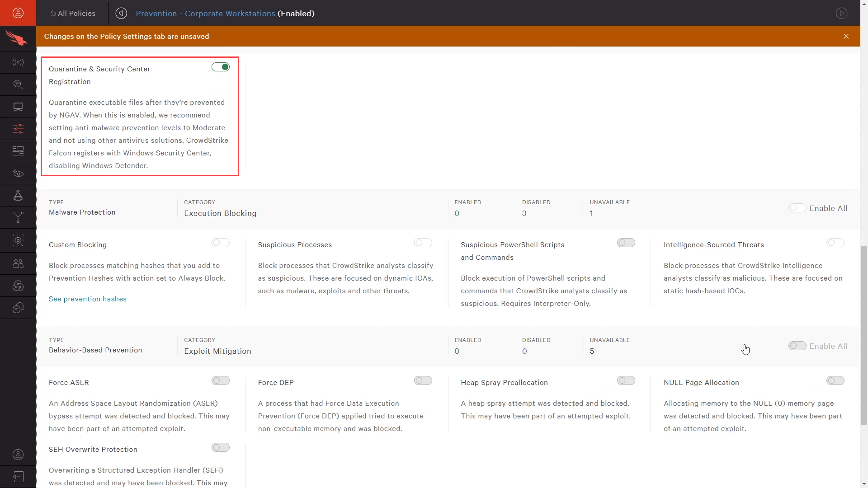Toggle Enable All for Exploit Mitigation
Image resolution: width=868 pixels, height=488 pixels.
point(797,346)
